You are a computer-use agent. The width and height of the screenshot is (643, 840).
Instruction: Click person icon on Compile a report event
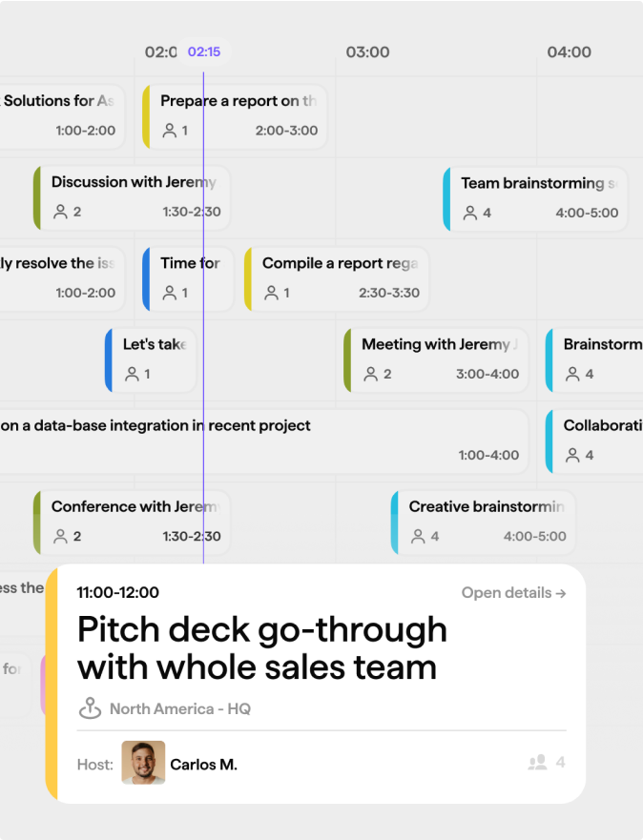pyautogui.click(x=272, y=293)
